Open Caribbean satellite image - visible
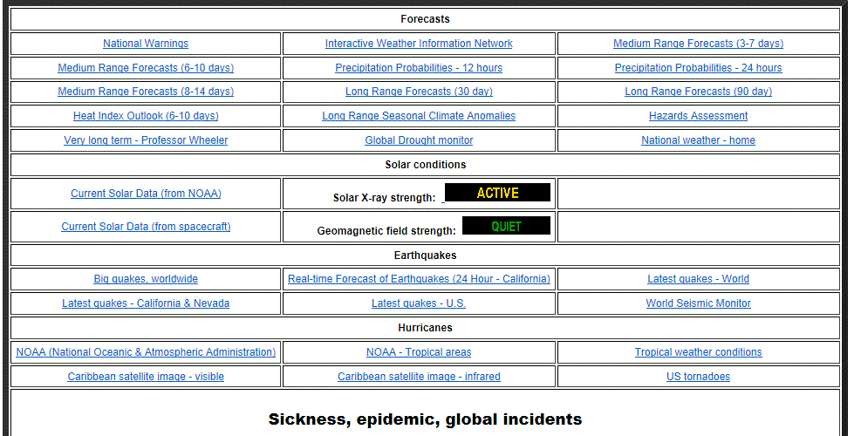 click(146, 376)
